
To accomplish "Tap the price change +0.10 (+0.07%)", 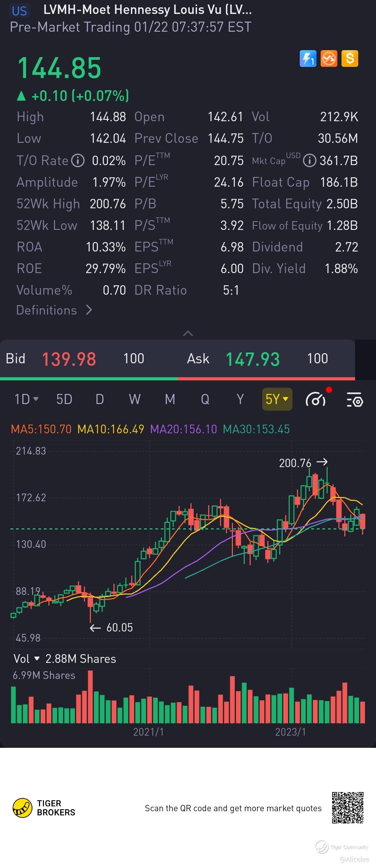I will [73, 95].
